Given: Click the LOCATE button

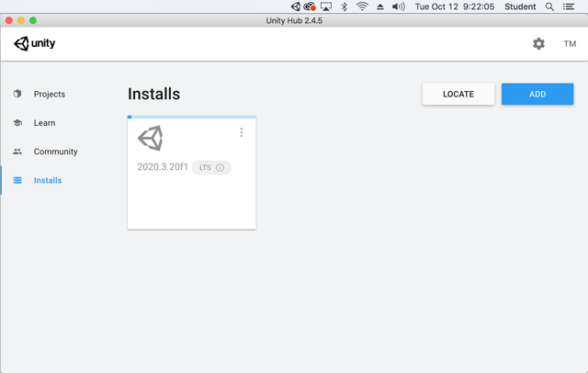Looking at the screenshot, I should pyautogui.click(x=458, y=94).
